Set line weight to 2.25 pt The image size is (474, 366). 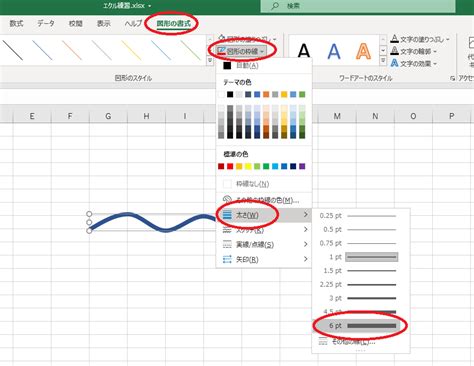point(360,284)
